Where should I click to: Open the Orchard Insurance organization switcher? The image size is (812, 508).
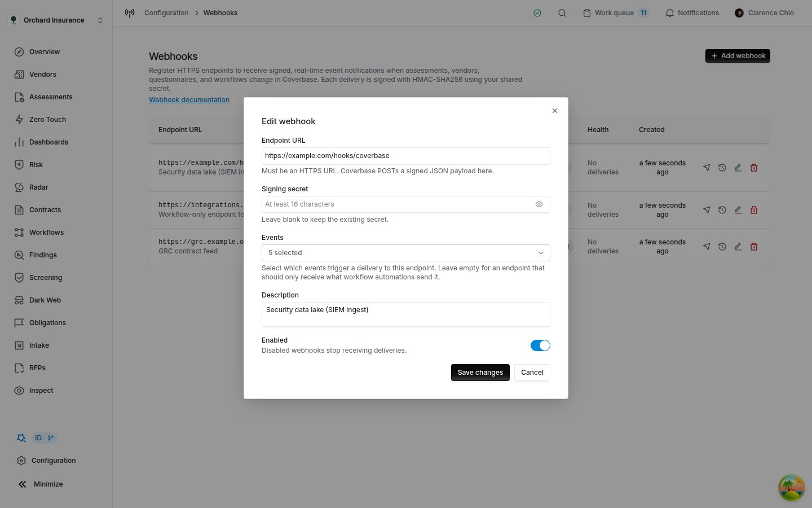(56, 20)
